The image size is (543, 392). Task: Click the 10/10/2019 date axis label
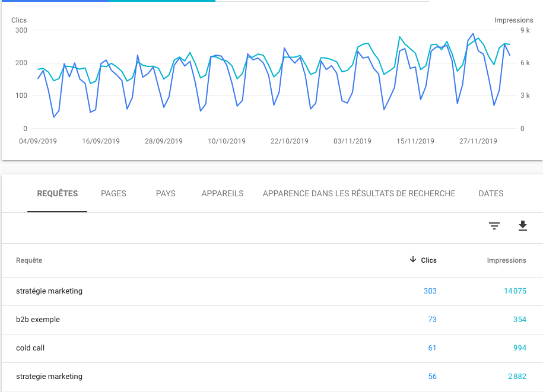pos(227,141)
